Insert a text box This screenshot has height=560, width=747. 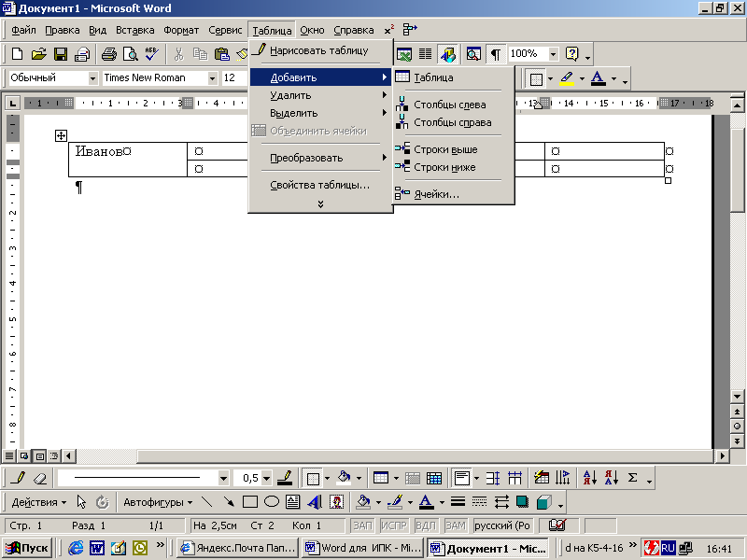pyautogui.click(x=293, y=502)
